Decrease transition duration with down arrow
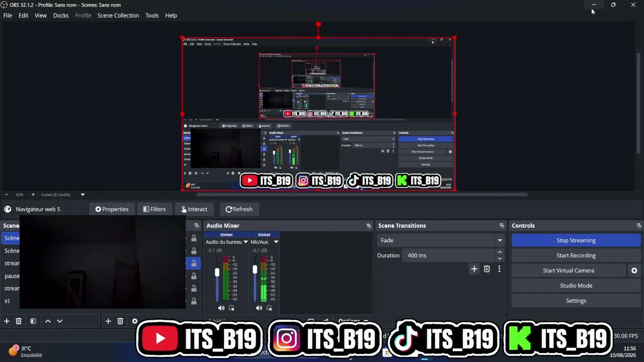The width and height of the screenshot is (644, 362). click(x=500, y=258)
